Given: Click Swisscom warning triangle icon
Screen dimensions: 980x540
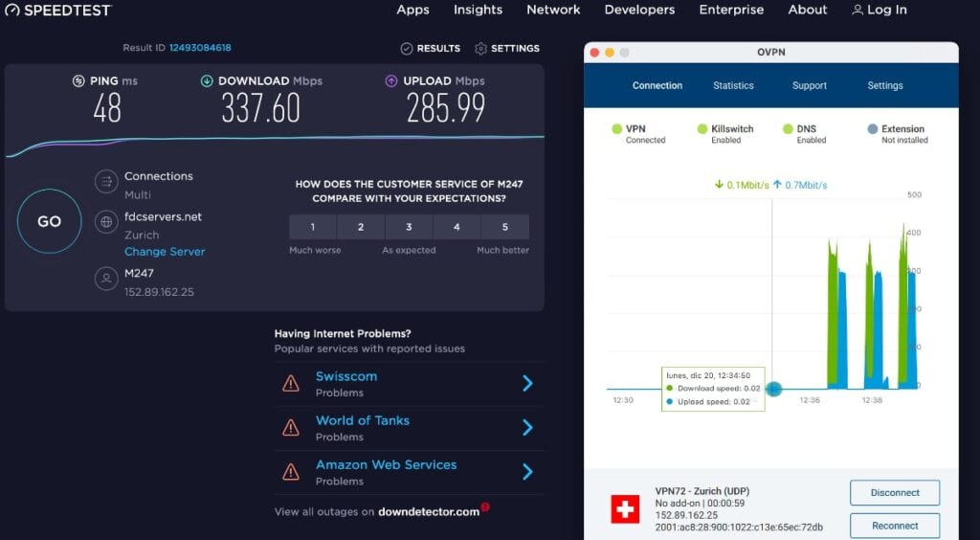Looking at the screenshot, I should pyautogui.click(x=291, y=383).
